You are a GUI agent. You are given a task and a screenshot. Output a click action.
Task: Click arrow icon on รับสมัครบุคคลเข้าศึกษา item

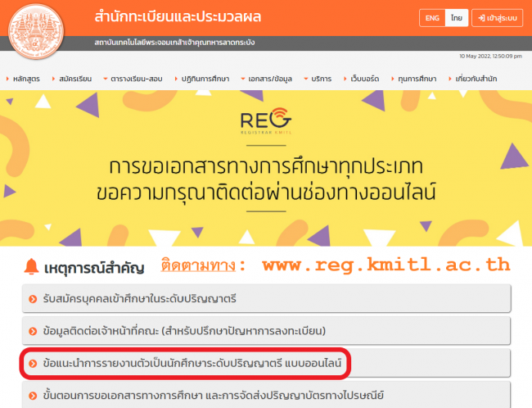tap(31, 301)
